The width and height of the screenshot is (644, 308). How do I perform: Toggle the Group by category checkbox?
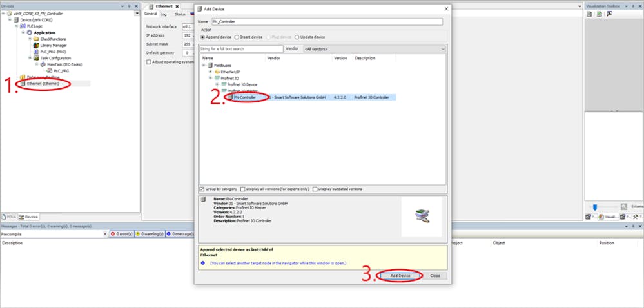[x=202, y=189]
